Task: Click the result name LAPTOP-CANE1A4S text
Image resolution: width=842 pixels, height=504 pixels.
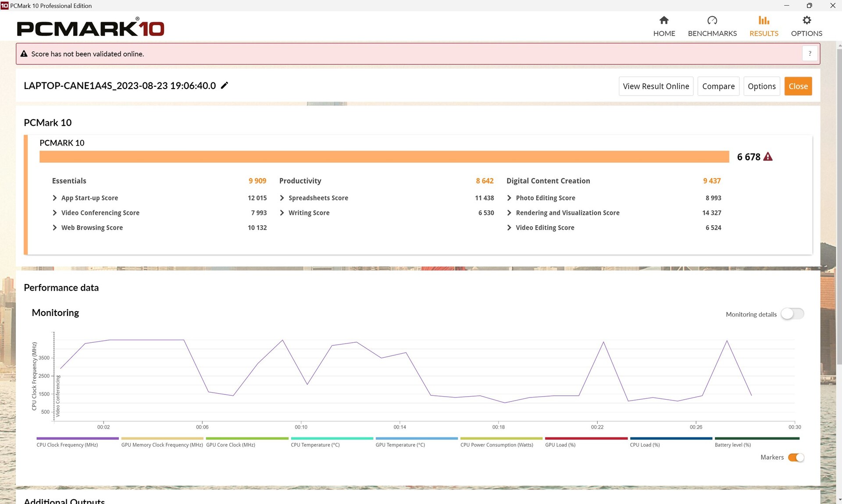Action: (x=120, y=85)
